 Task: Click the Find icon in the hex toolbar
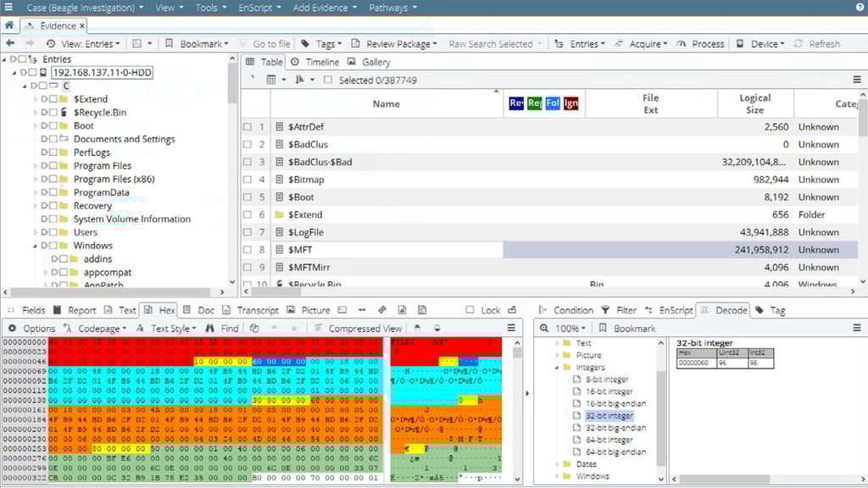click(209, 329)
